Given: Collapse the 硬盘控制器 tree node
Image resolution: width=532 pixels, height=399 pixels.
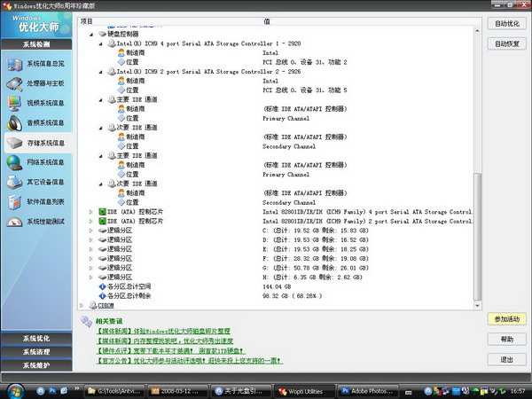Looking at the screenshot, I should [x=90, y=34].
